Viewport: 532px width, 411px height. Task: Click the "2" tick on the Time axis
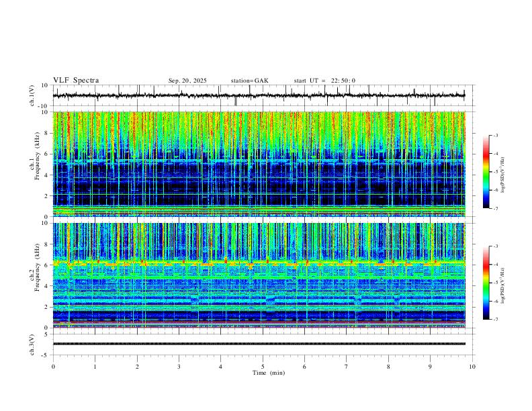click(137, 367)
